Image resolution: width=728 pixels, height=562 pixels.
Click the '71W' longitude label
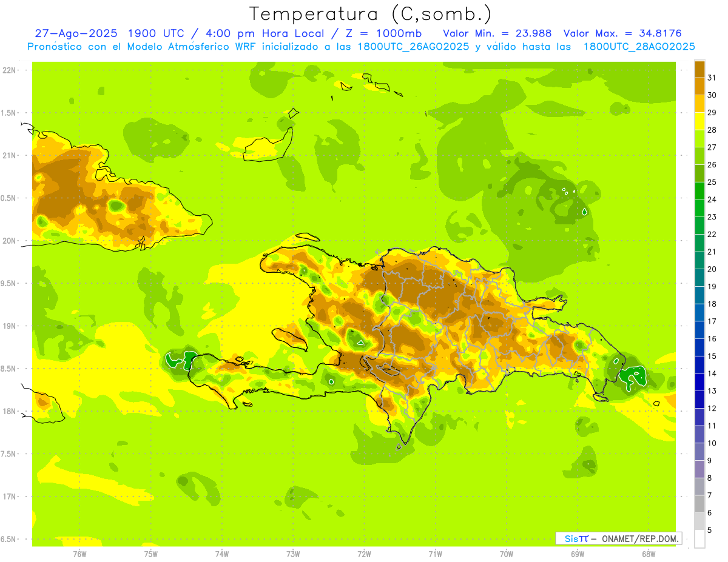pyautogui.click(x=435, y=554)
